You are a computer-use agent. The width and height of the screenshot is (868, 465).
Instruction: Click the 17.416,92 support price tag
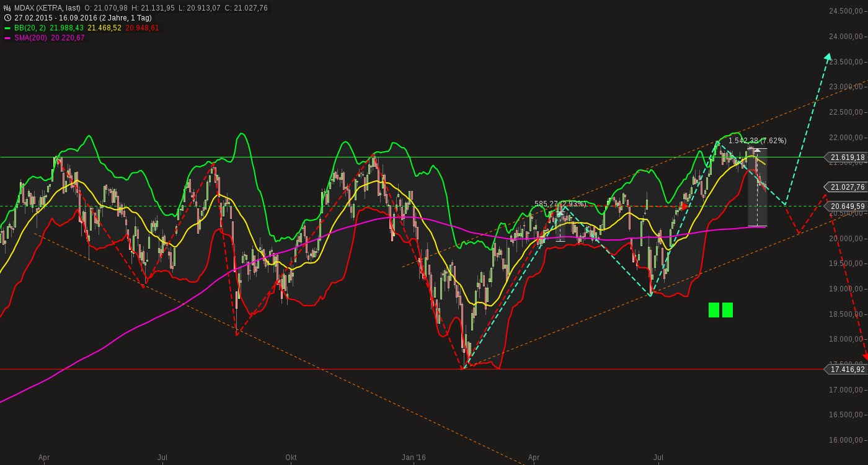846,369
